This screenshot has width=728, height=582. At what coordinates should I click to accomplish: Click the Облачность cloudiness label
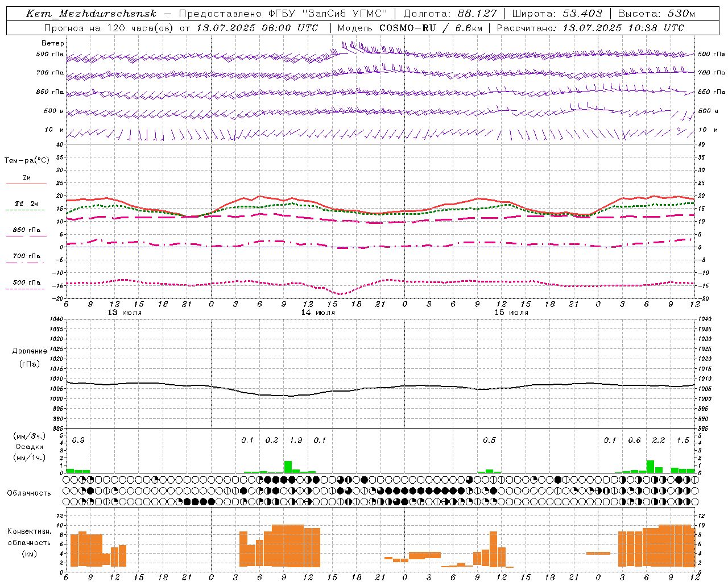click(x=29, y=493)
